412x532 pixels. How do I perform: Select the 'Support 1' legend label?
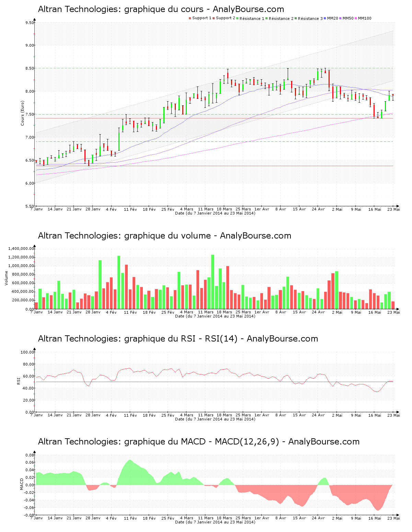click(202, 18)
